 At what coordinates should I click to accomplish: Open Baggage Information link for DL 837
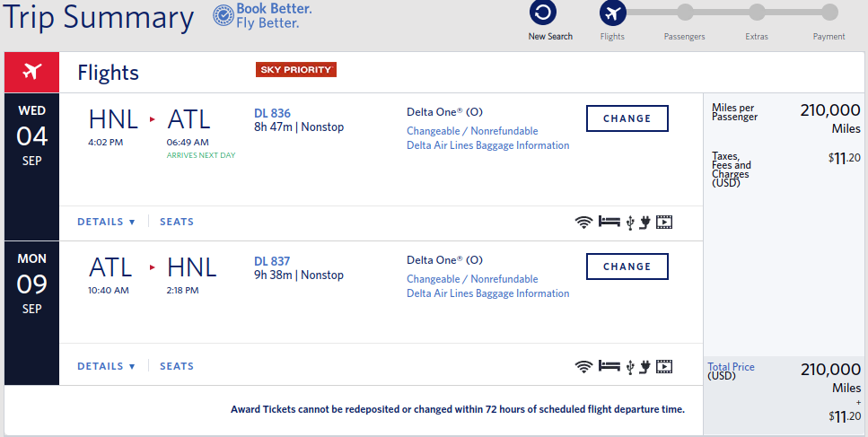pyautogui.click(x=487, y=293)
